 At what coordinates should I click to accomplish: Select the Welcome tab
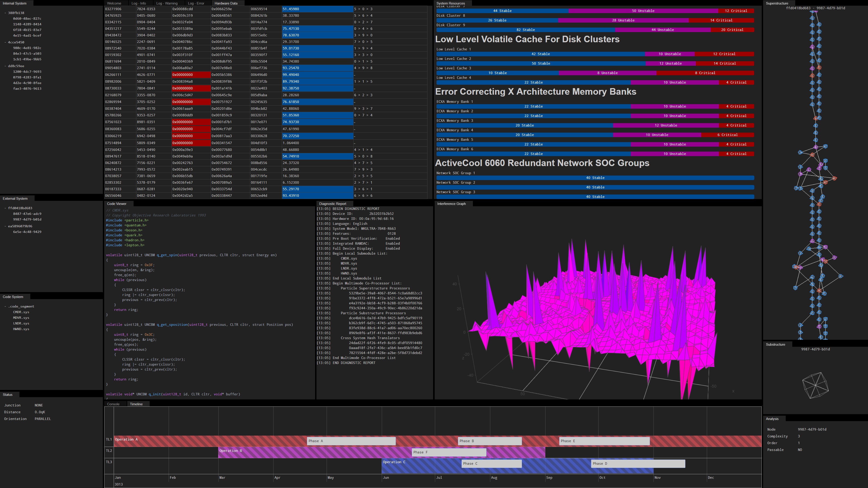tap(114, 3)
